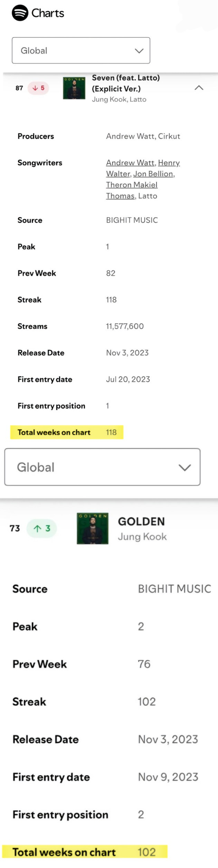Click the green up-3 rank change badge

(x=42, y=528)
